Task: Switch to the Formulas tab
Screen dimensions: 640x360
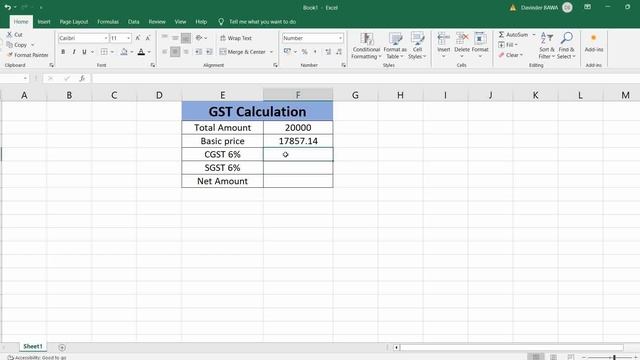Action: (108, 22)
